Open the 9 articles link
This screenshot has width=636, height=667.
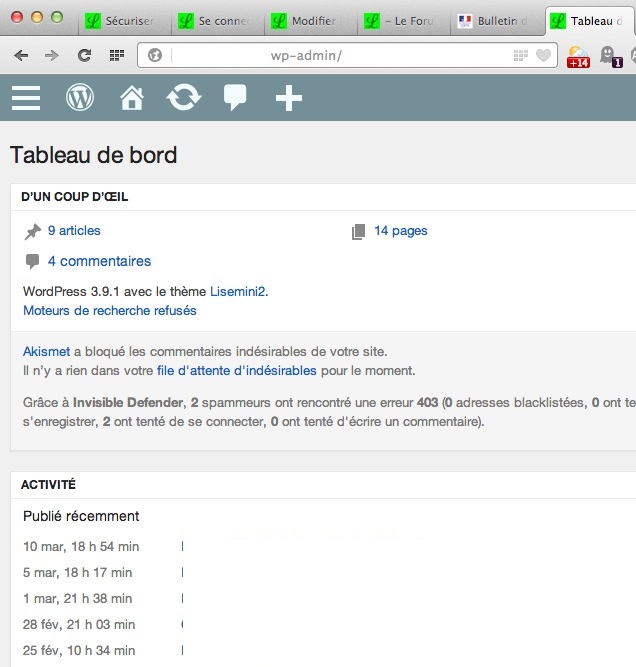click(74, 231)
